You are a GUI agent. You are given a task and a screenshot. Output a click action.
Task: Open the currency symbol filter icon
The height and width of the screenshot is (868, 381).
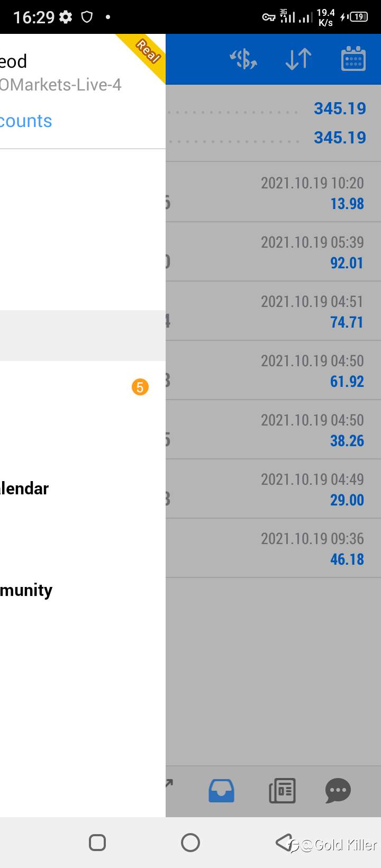[x=243, y=59]
